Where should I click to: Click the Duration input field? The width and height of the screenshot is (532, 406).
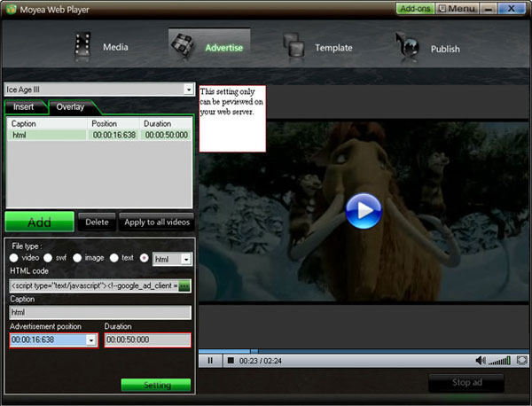pos(147,340)
